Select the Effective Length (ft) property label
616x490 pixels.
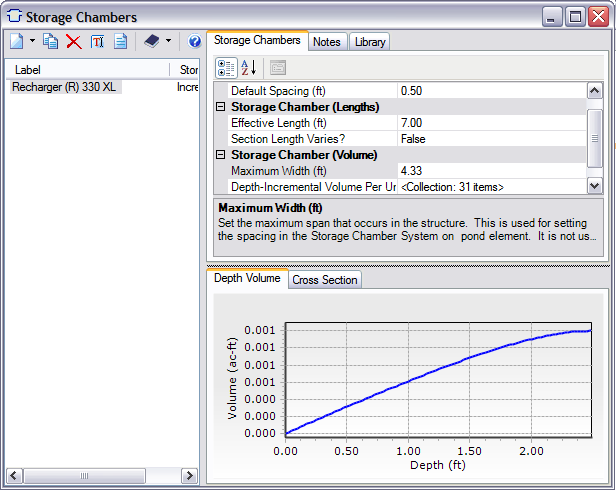[313, 123]
